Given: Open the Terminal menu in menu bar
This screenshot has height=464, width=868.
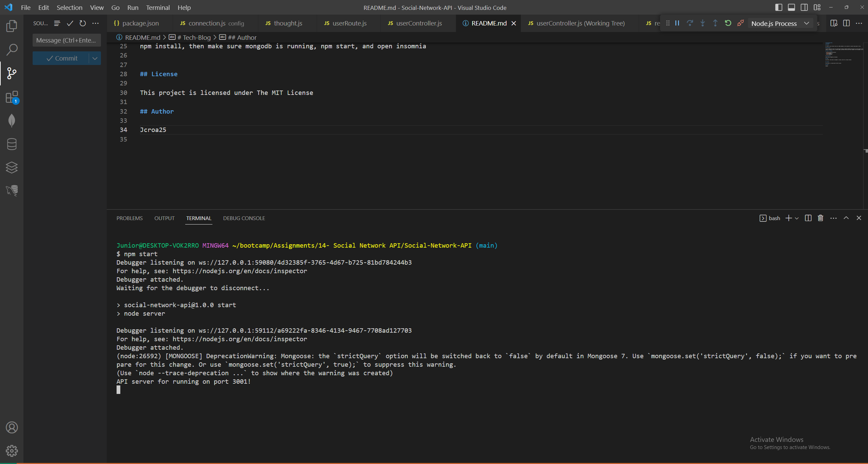Looking at the screenshot, I should pos(158,7).
